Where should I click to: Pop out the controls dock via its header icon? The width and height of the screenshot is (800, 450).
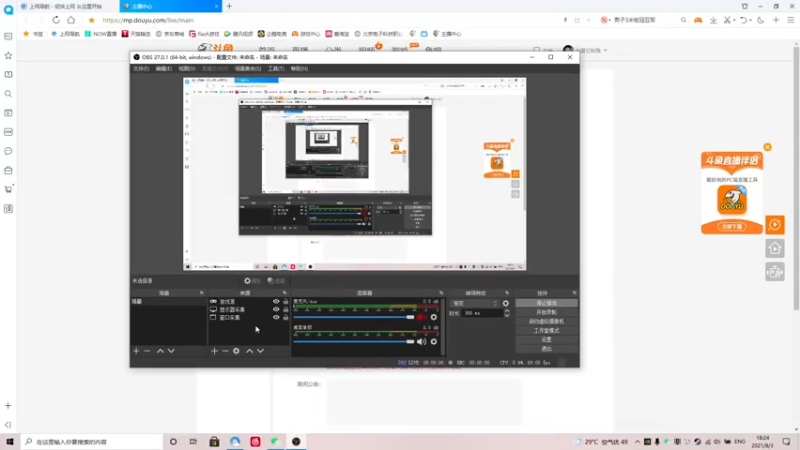pos(574,293)
